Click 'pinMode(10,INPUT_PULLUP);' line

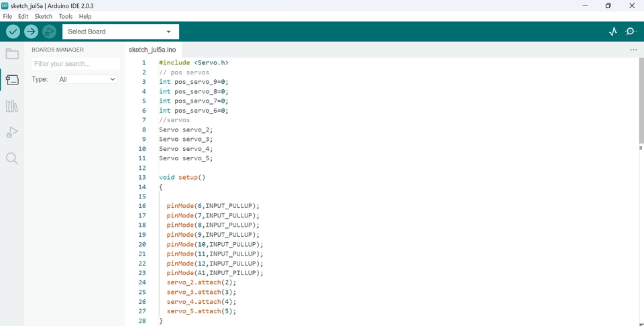pos(215,244)
